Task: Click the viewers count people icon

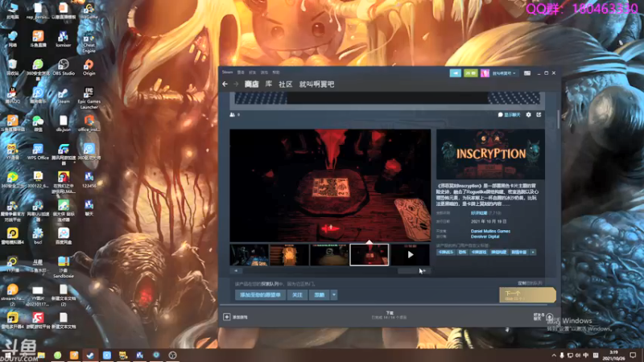Action: [233, 115]
